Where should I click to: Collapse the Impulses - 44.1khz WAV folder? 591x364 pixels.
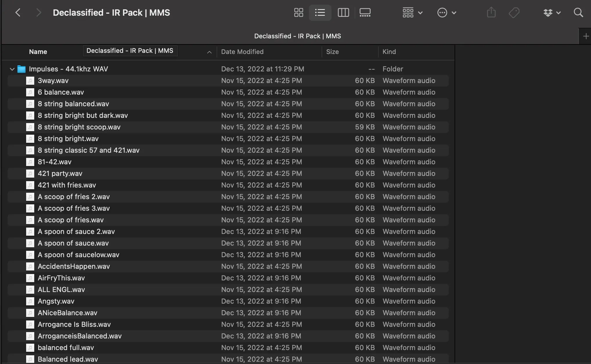[x=12, y=69]
